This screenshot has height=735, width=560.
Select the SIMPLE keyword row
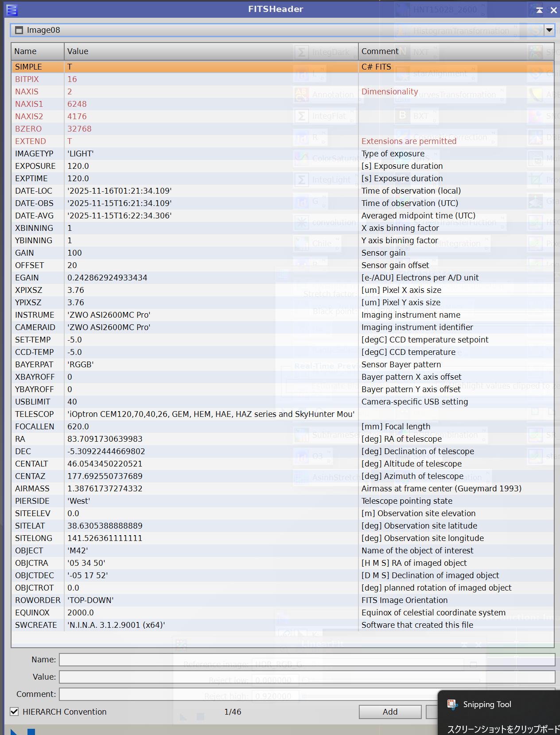coord(177,67)
